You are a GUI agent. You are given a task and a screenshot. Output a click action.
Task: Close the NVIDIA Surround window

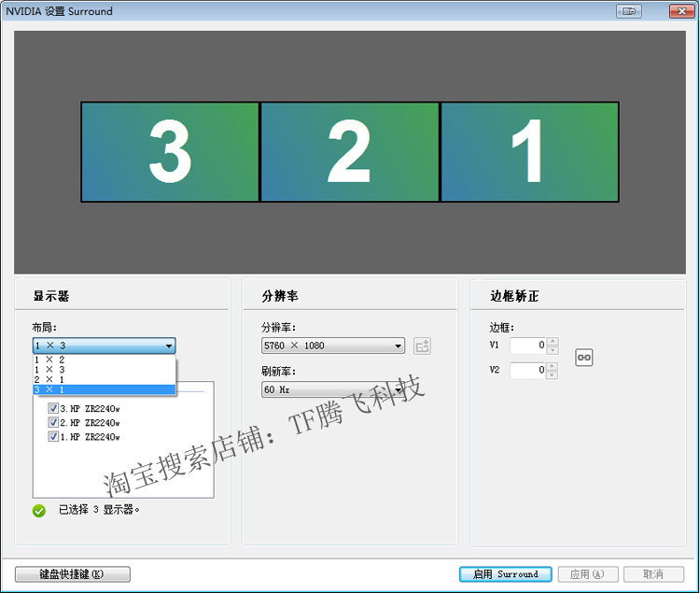tap(681, 11)
